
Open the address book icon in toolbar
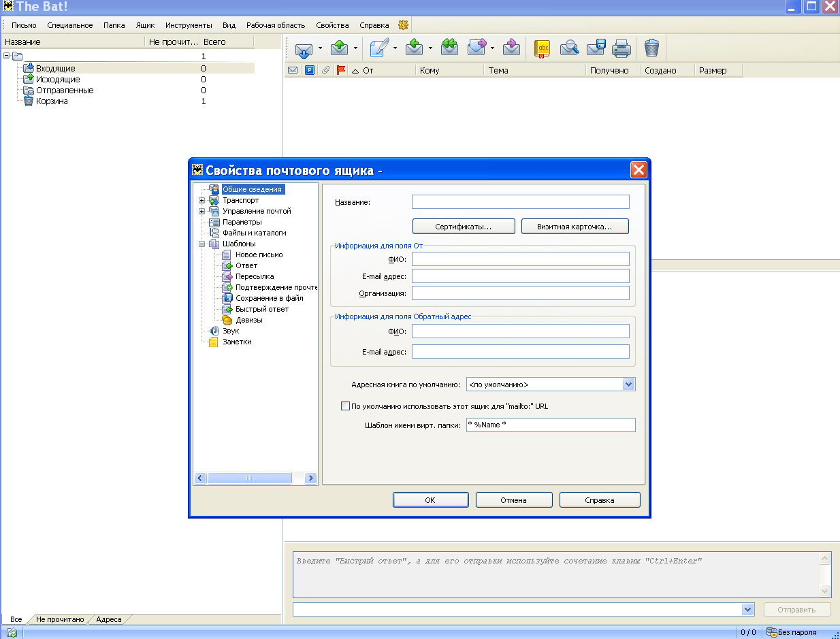542,48
